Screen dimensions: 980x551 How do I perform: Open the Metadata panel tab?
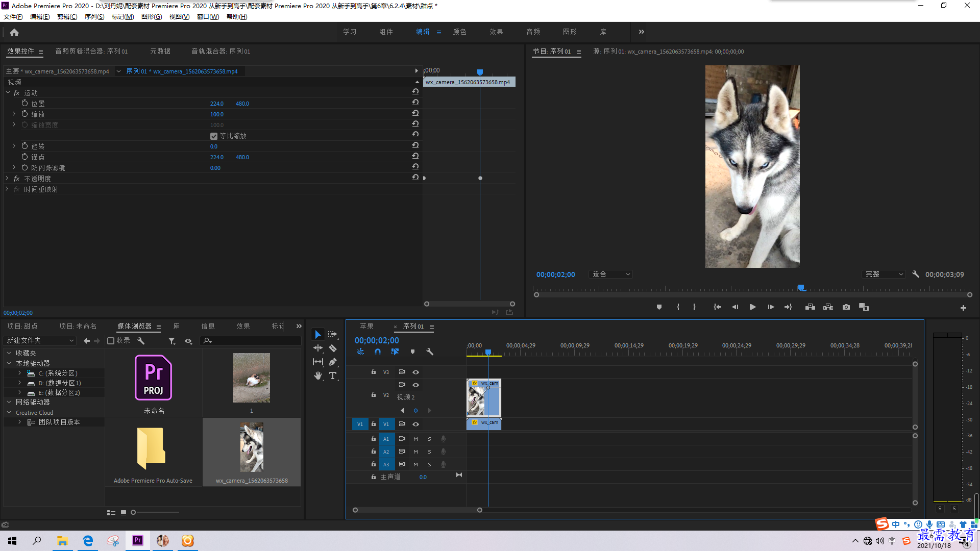point(160,52)
